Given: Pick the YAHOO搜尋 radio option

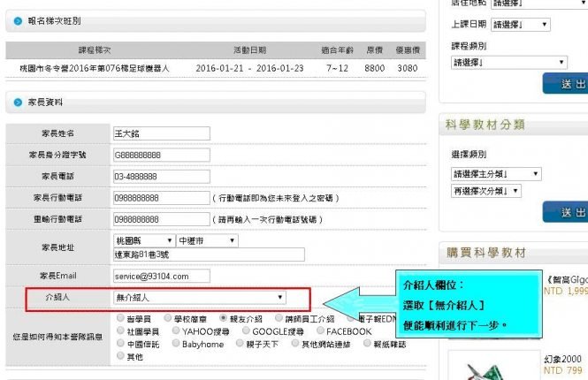Looking at the screenshot, I should [x=175, y=331].
